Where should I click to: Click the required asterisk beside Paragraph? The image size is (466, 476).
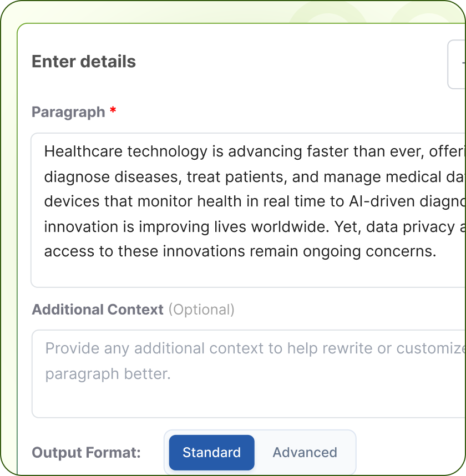[x=113, y=111]
